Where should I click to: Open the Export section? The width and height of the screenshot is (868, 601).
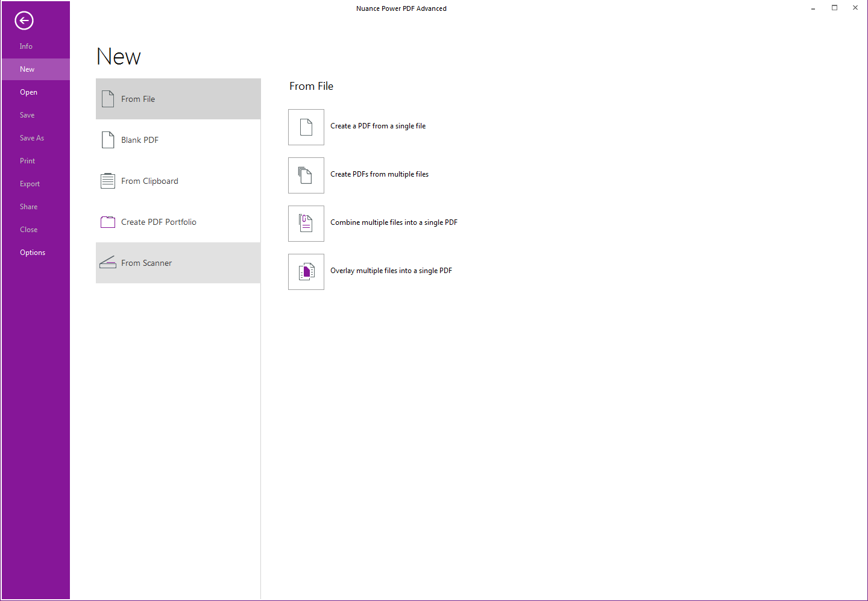click(x=30, y=184)
